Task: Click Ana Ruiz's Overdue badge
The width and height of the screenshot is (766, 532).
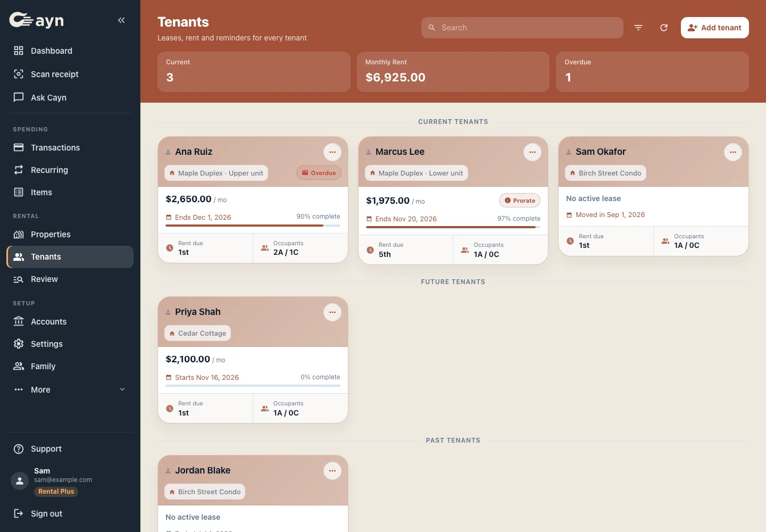Action: (x=319, y=173)
